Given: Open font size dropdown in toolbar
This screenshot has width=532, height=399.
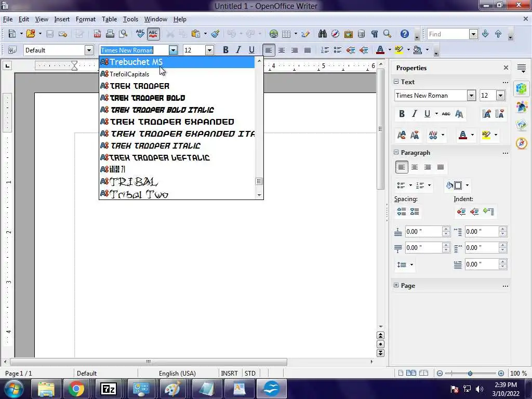Looking at the screenshot, I should click(x=209, y=50).
